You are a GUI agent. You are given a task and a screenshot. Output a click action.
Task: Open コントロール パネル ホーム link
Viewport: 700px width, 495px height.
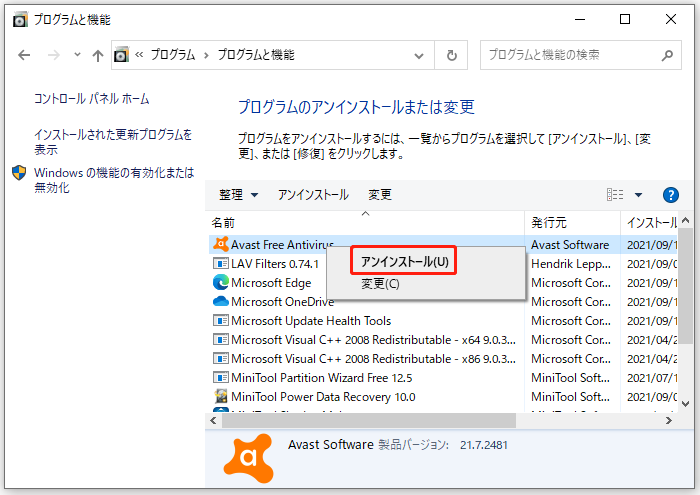92,99
